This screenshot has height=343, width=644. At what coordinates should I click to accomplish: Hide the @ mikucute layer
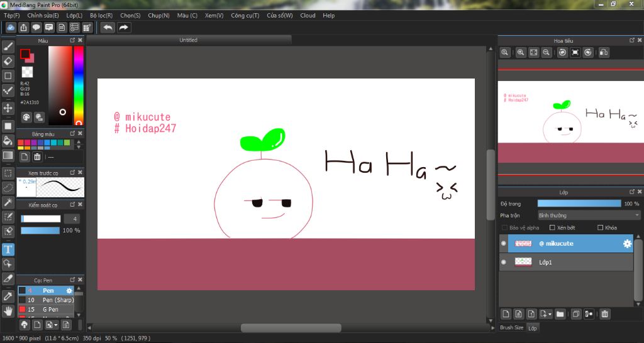[x=504, y=244]
